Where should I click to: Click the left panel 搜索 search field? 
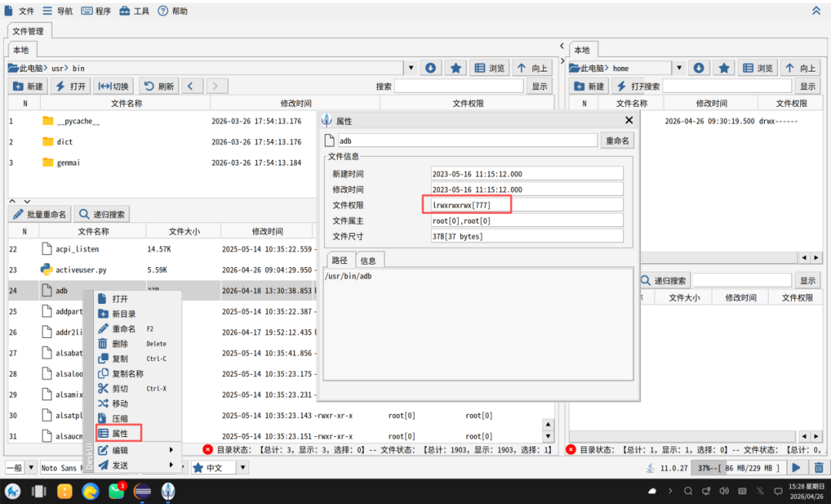(459, 86)
